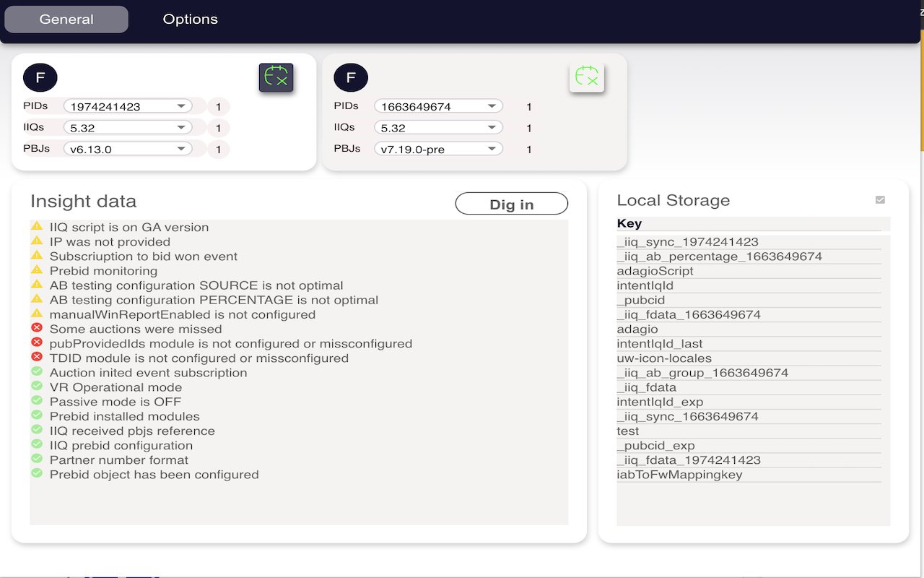Click error icon beside 'TDID module is not configured'
Image resolution: width=924 pixels, height=578 pixels.
[37, 358]
